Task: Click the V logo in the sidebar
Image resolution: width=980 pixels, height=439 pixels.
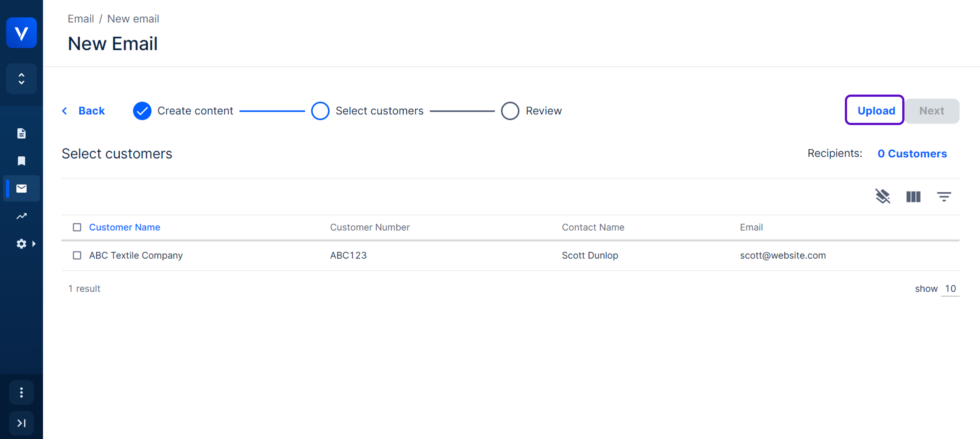Action: tap(21, 33)
